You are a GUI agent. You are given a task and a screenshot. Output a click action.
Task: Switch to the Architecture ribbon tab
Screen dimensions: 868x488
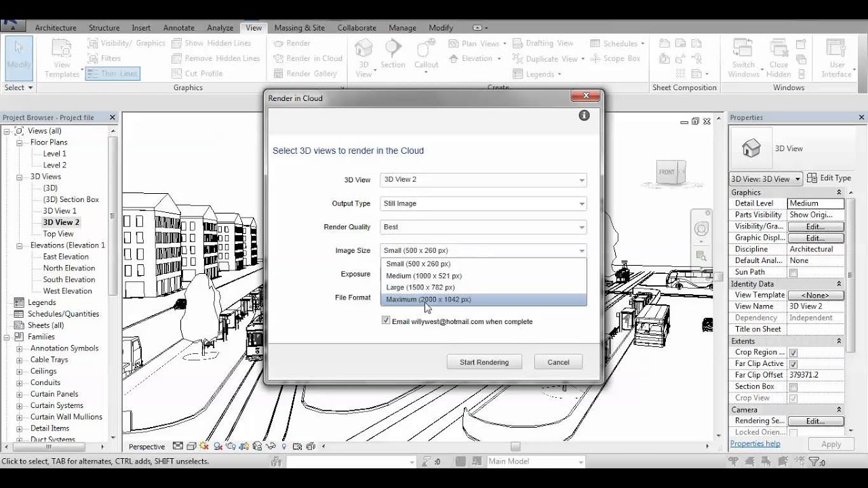pyautogui.click(x=56, y=28)
